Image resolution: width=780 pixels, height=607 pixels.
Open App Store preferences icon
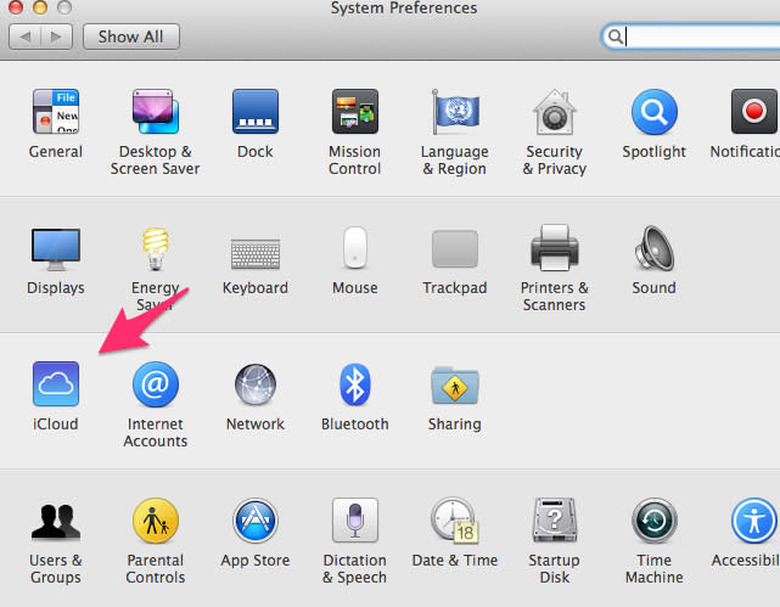(x=255, y=521)
